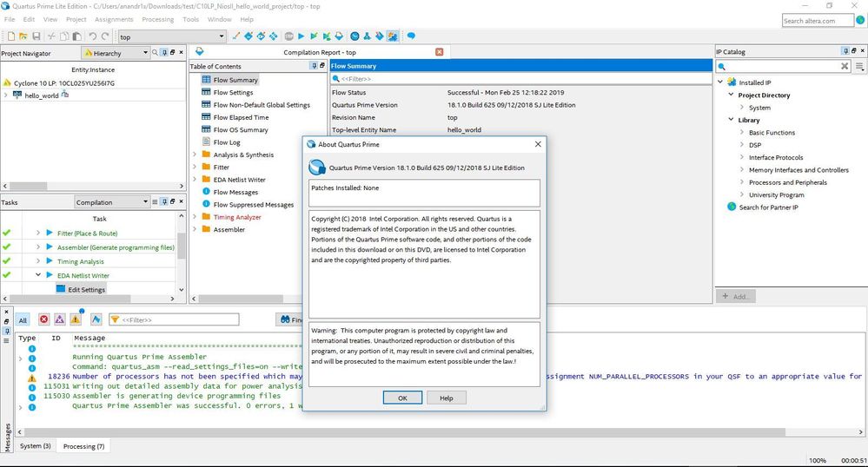Image resolution: width=868 pixels, height=467 pixels.
Task: Click OK in About Quartus Prime dialog
Action: [x=402, y=398]
